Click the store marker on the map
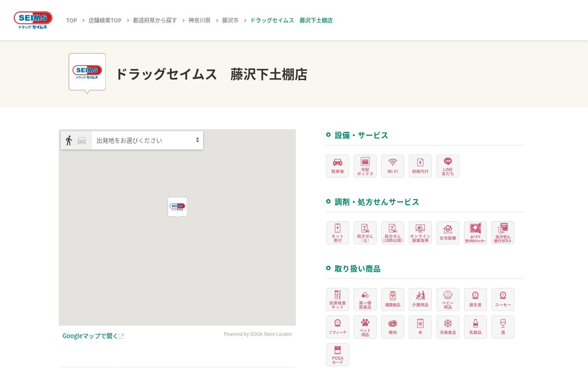This screenshot has width=588, height=368. click(x=177, y=207)
